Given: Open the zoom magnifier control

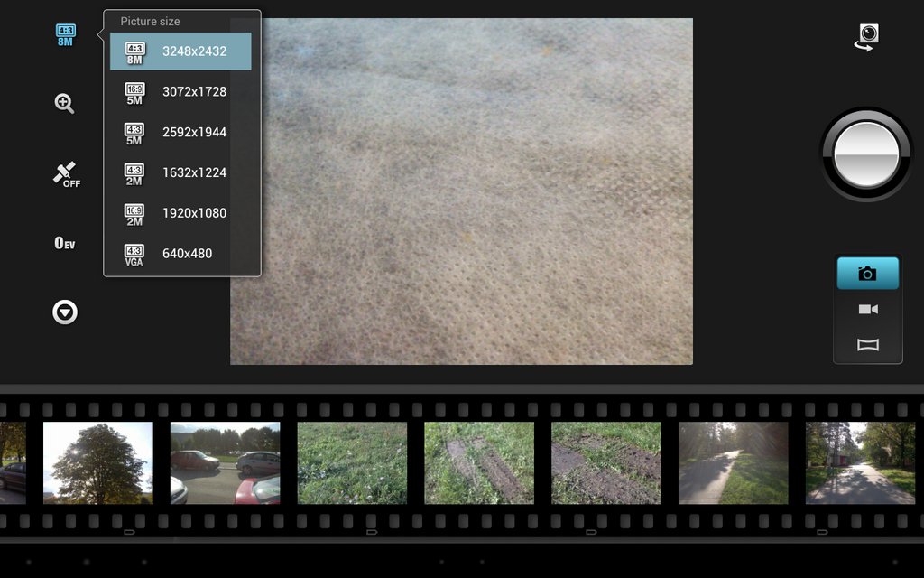Looking at the screenshot, I should click(x=64, y=103).
